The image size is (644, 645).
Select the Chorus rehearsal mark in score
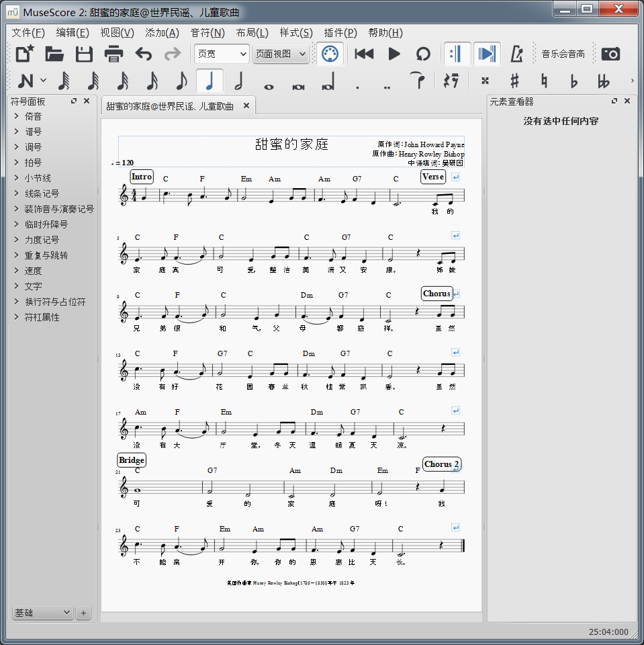point(436,294)
